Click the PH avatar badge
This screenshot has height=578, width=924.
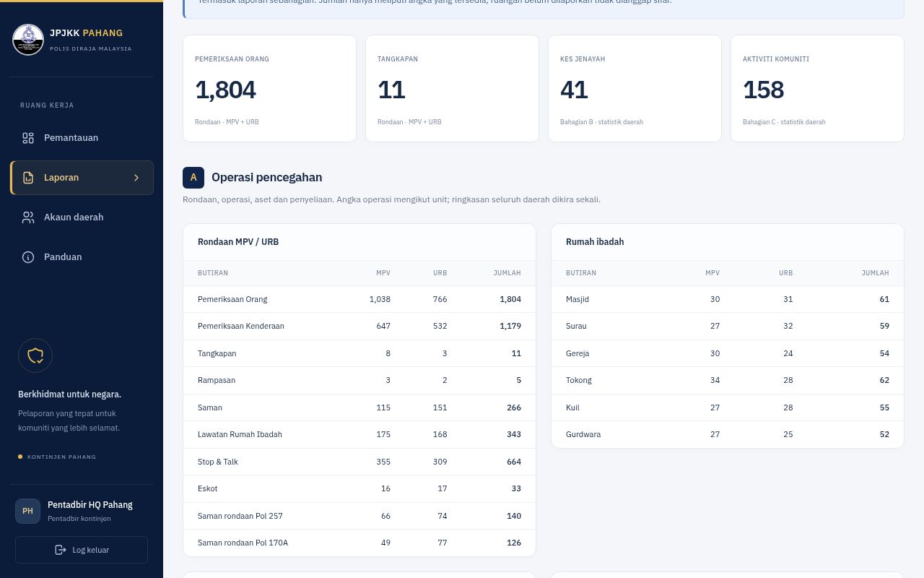click(x=27, y=511)
